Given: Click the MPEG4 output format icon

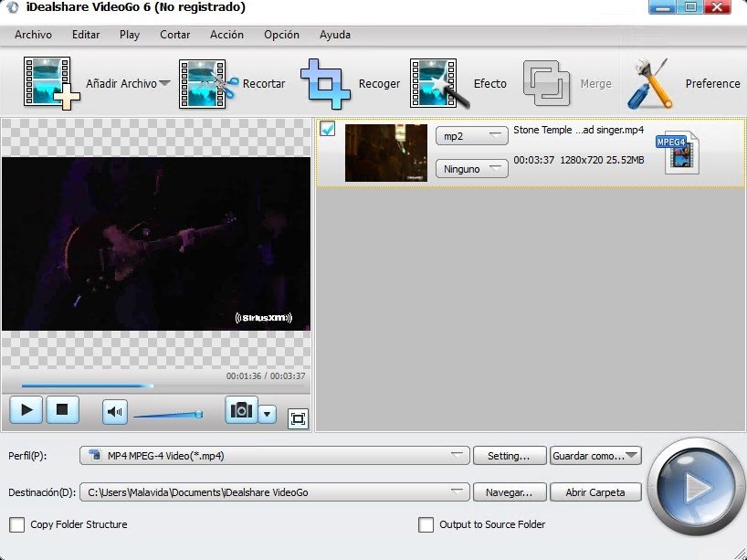Looking at the screenshot, I should (x=678, y=153).
